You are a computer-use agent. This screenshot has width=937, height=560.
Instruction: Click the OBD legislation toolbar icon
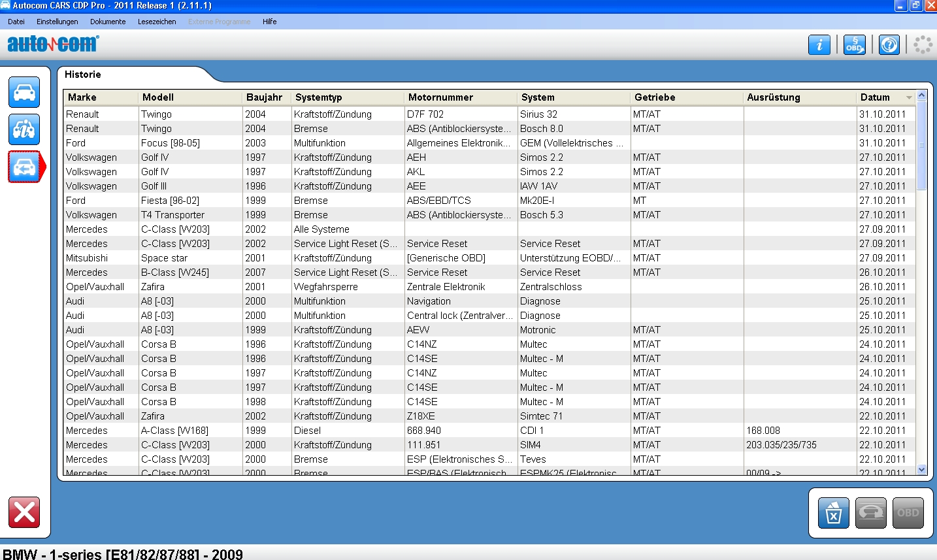(x=854, y=44)
